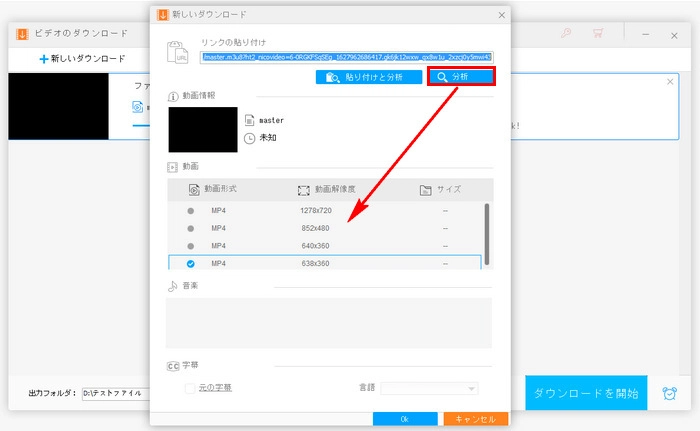Open the 言語 language dropdown
This screenshot has width=700, height=431.
[429, 387]
